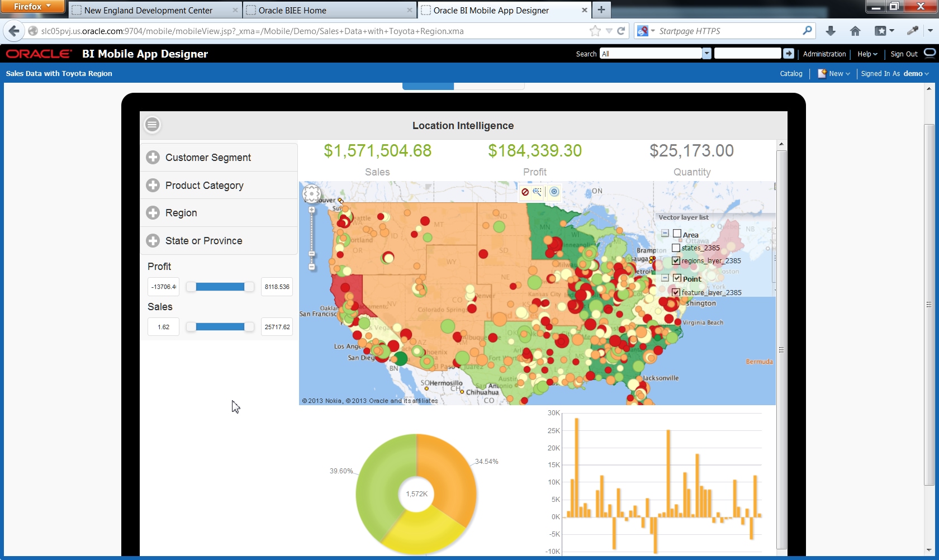
Task: Zoom in on the map
Action: [x=312, y=210]
